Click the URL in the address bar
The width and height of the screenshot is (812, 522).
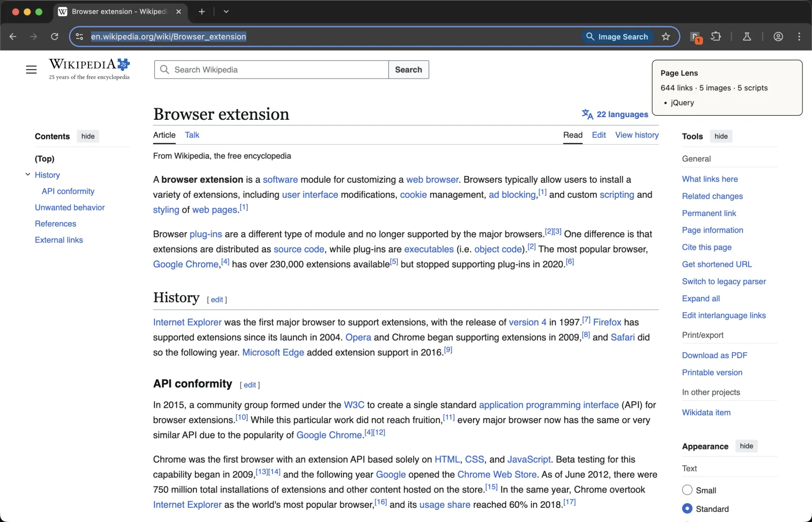168,37
